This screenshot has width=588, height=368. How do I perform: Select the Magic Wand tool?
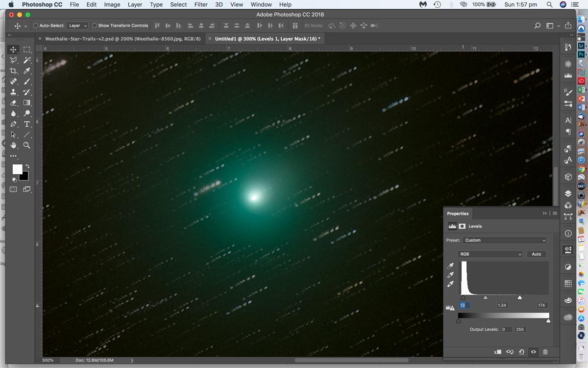point(27,60)
